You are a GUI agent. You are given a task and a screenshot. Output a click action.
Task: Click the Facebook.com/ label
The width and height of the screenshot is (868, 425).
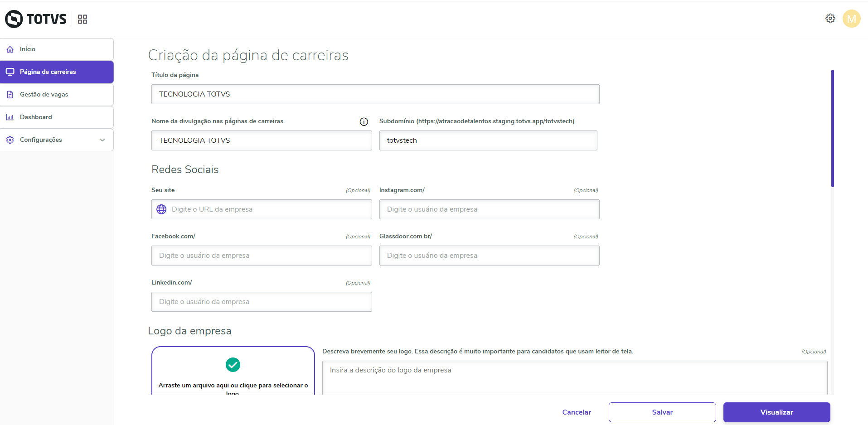click(x=173, y=237)
